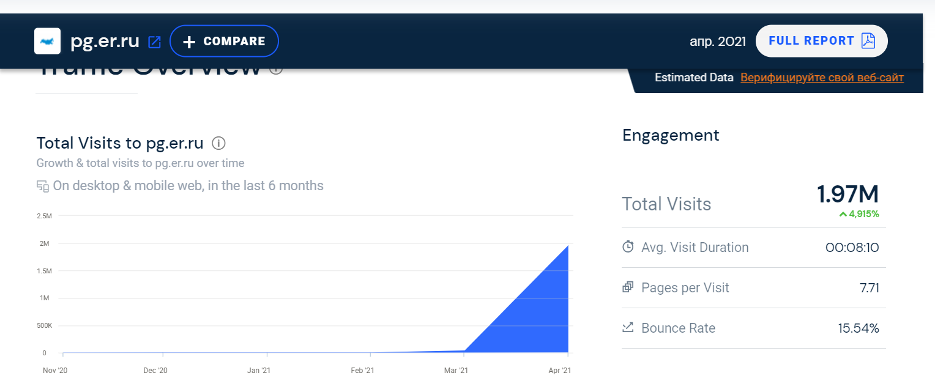Screen dimensions: 936x392
Task: Click the Jan '21 label on chart axis
Action: tap(260, 371)
